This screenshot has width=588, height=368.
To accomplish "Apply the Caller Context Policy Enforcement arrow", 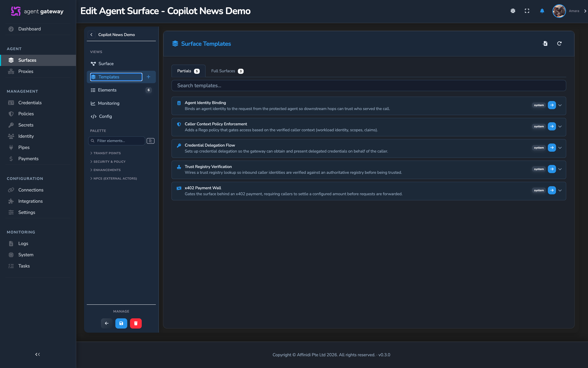I will coord(552,126).
